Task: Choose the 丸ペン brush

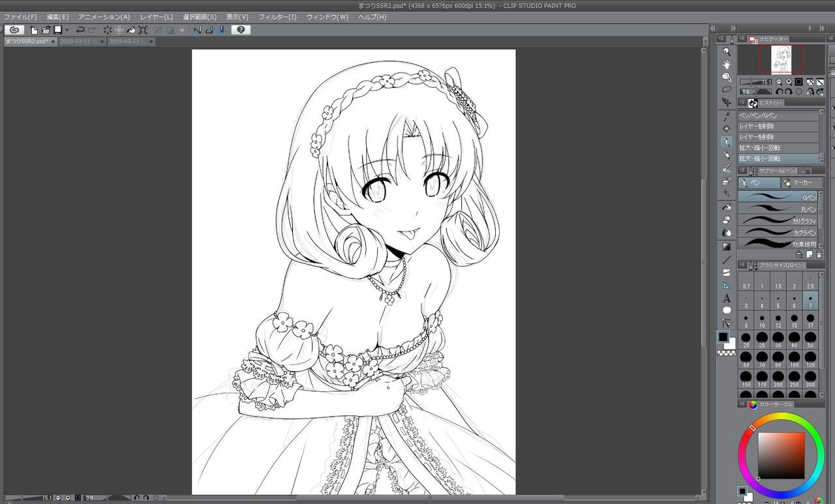Action: pyautogui.click(x=778, y=209)
